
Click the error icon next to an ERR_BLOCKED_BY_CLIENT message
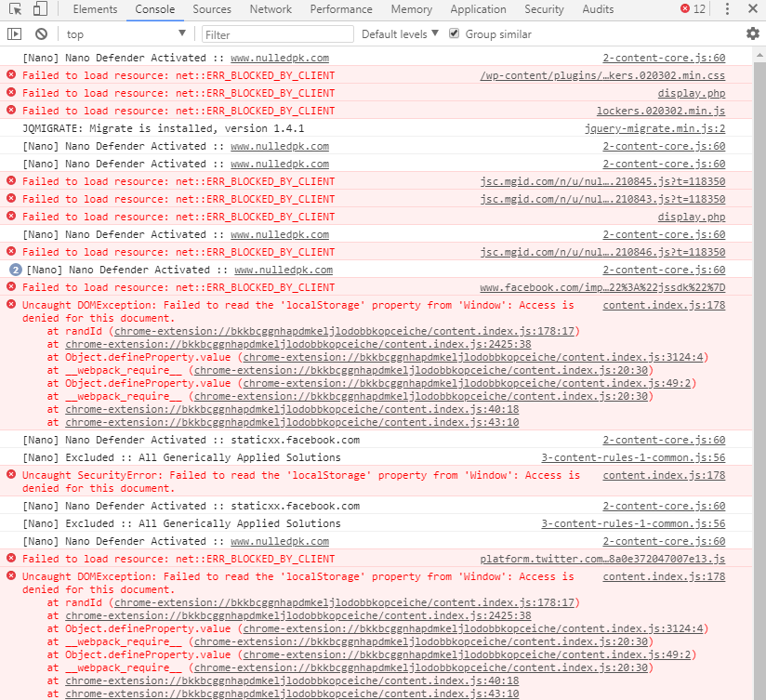tap(8, 75)
